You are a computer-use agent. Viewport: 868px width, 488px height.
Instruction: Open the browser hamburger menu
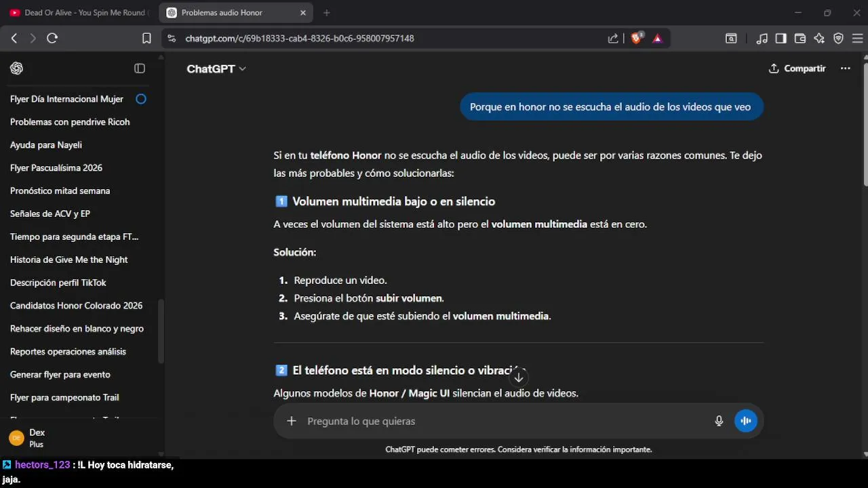[x=857, y=39]
